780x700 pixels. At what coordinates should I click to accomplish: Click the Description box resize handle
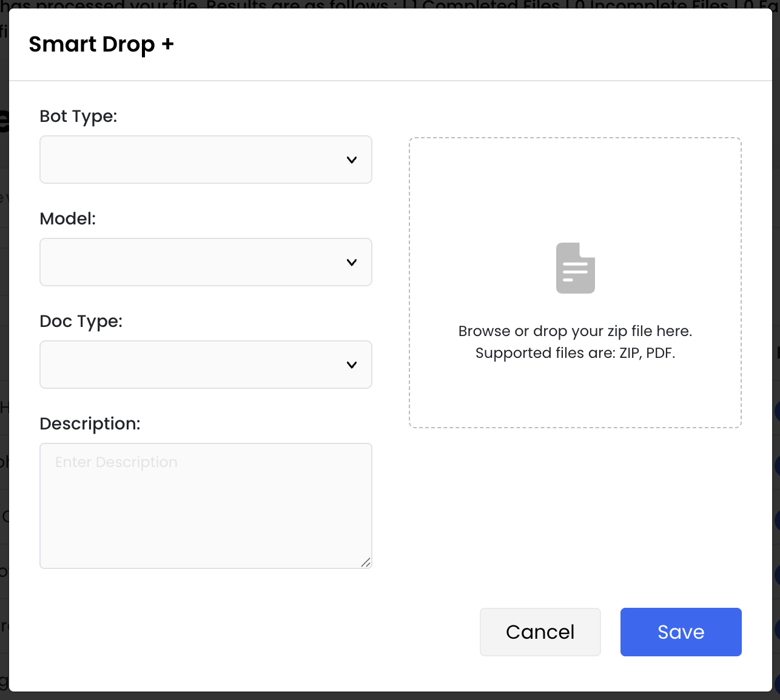click(x=366, y=562)
